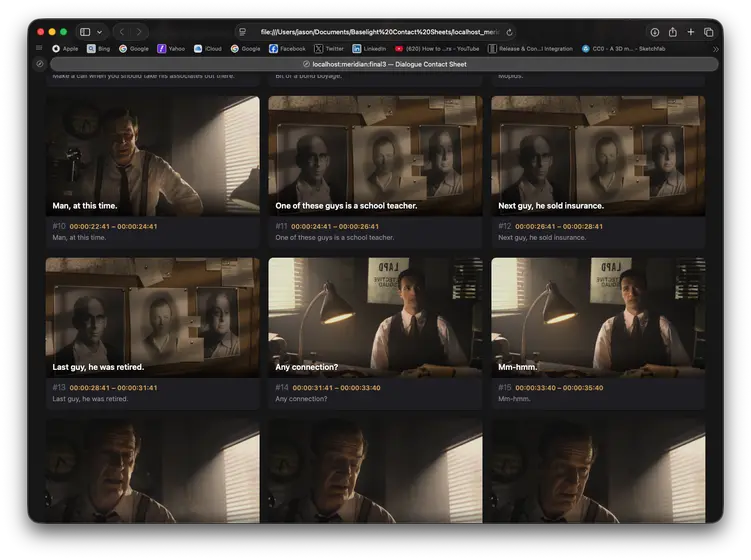Open the Twitter bookmark
The image size is (751, 560).
click(329, 48)
